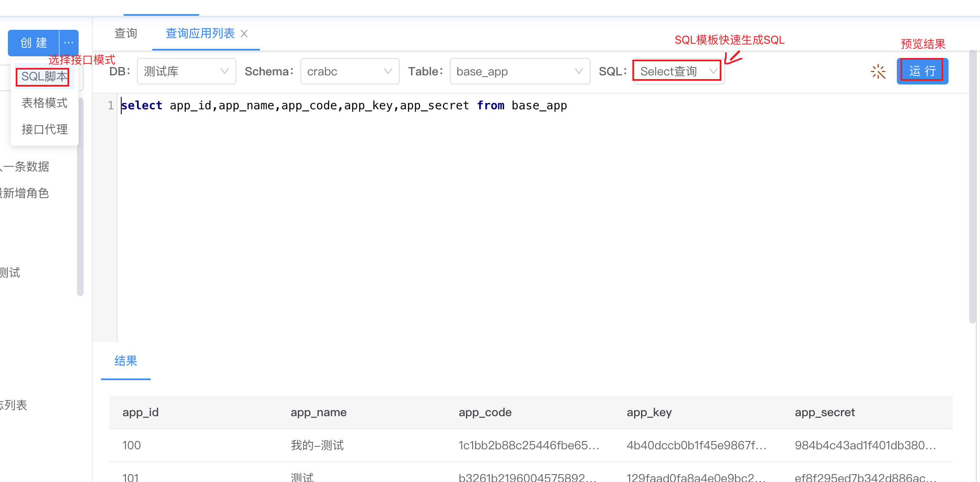Open the Schema crabc dropdown
Screen dimensions: 980x482
[350, 72]
